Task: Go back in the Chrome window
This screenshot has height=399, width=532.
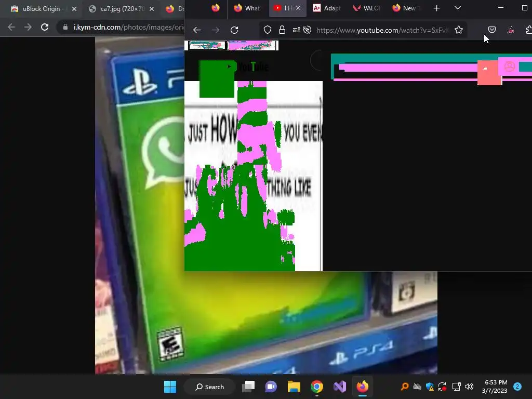Action: click(11, 27)
